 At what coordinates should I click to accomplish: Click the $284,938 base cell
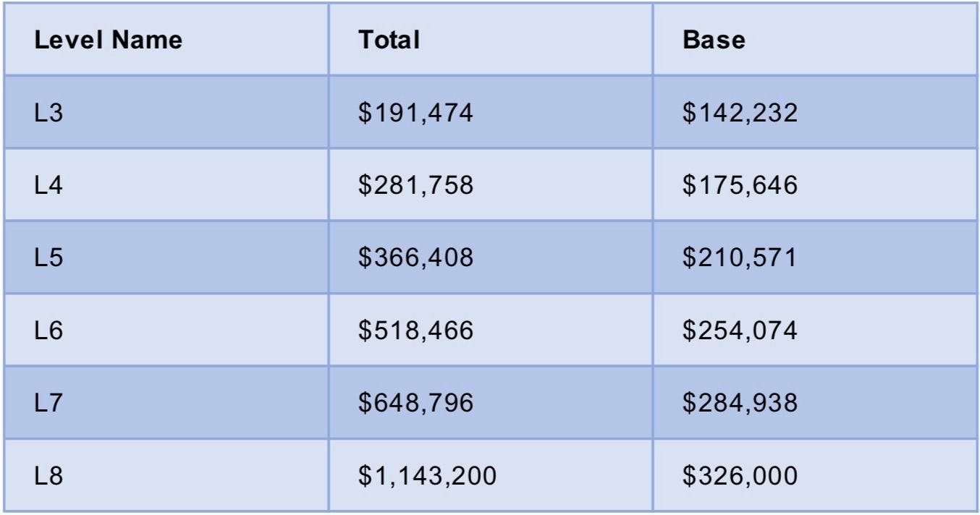pyautogui.click(x=740, y=403)
